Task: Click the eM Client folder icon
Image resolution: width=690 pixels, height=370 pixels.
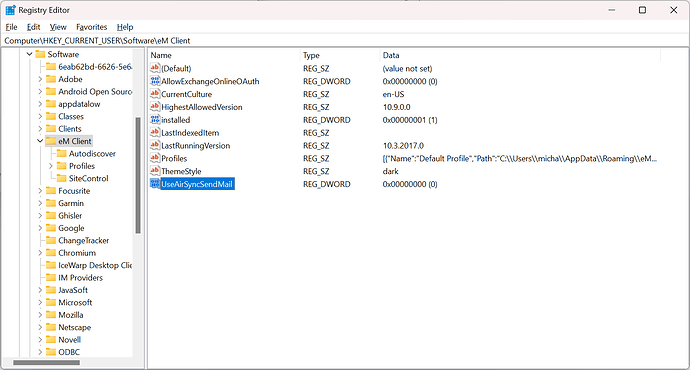Action: click(51, 141)
